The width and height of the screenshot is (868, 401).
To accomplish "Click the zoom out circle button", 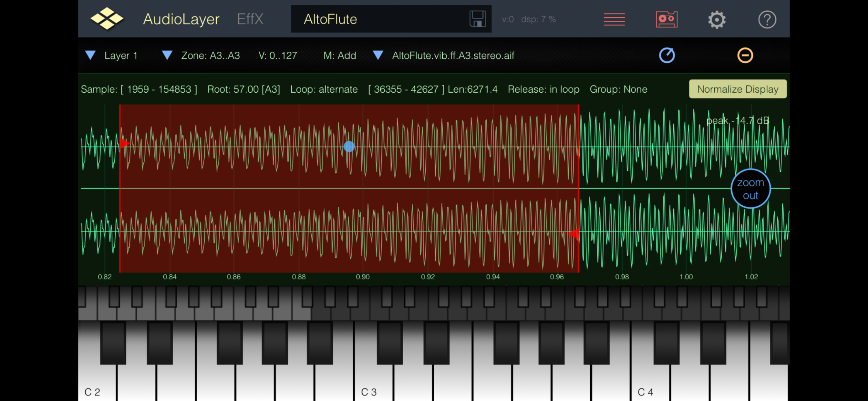I will [750, 189].
